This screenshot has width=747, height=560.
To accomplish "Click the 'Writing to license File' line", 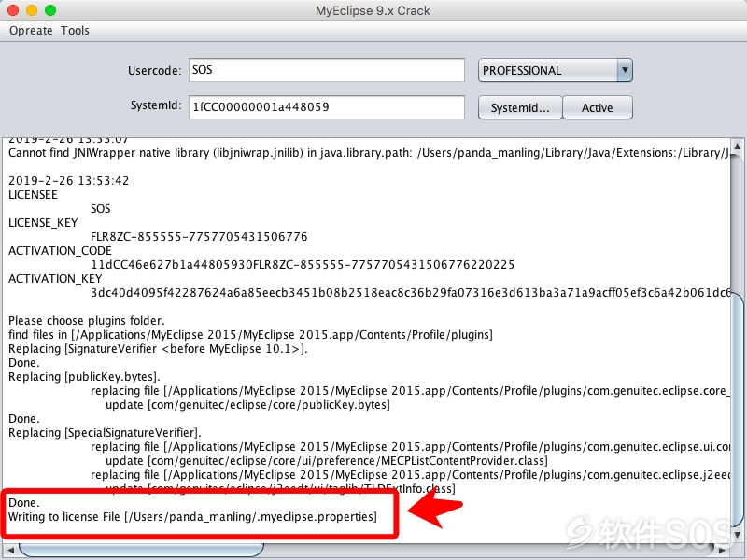I will (192, 517).
